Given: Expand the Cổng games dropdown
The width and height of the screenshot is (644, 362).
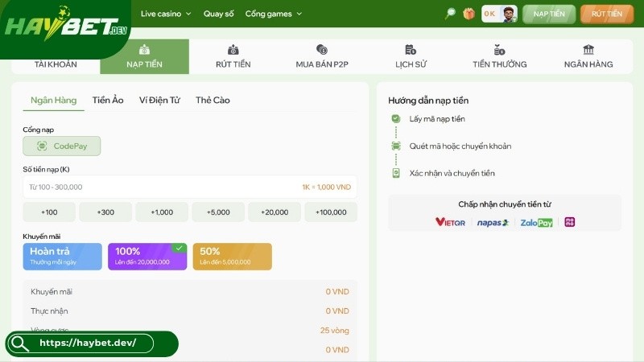Looking at the screenshot, I should tap(274, 14).
